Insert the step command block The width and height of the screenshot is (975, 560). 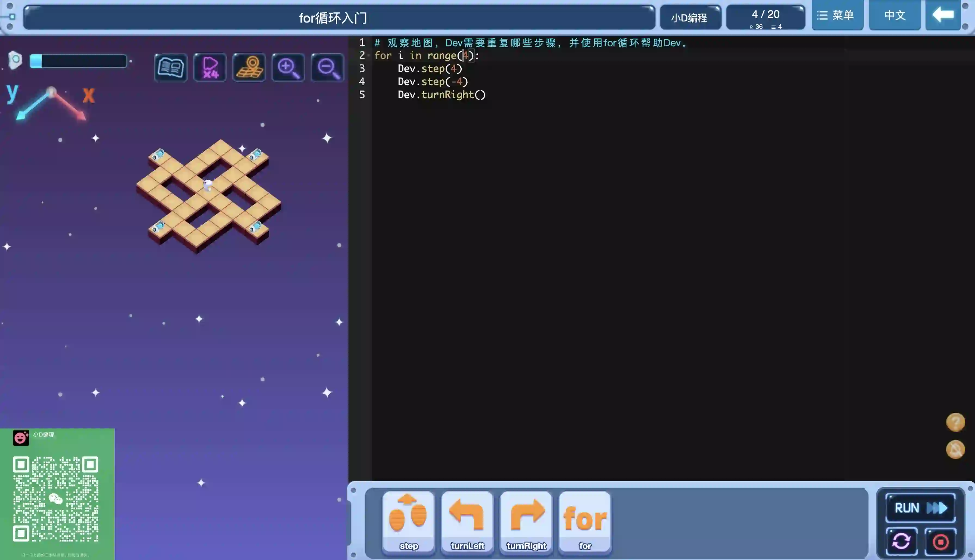[408, 522]
